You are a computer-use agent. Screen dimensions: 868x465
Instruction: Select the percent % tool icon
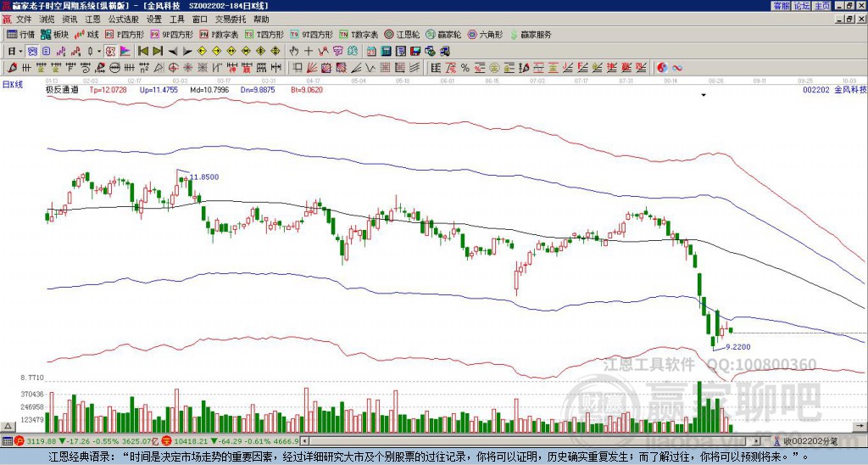tap(465, 68)
